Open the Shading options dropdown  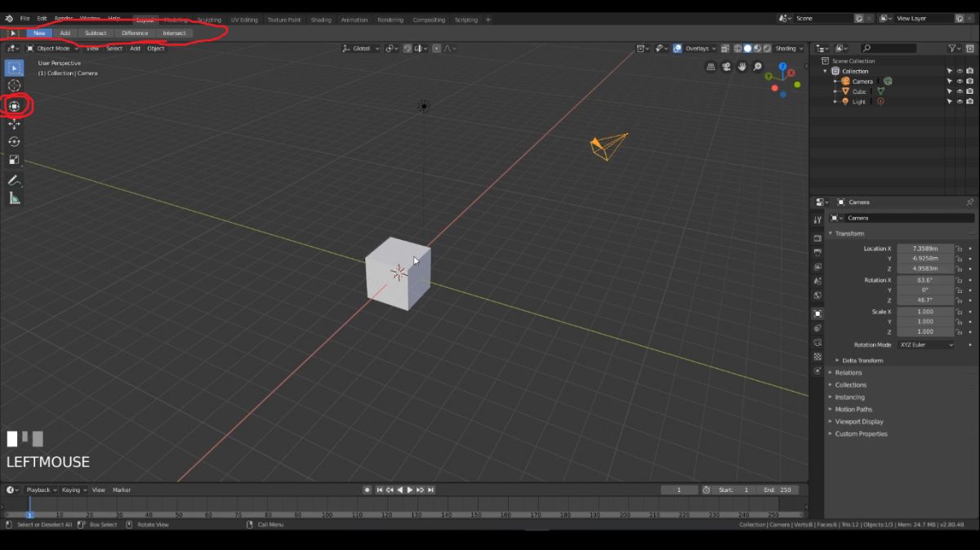789,48
